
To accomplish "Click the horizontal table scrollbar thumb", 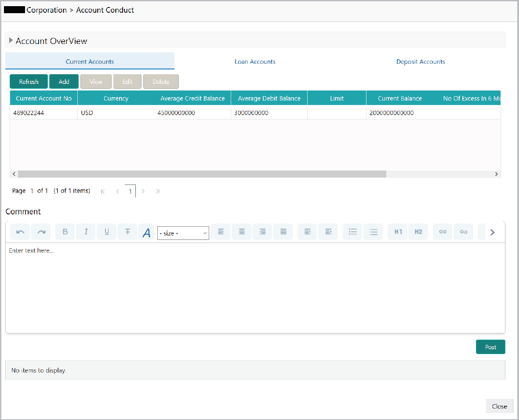I will [x=202, y=174].
